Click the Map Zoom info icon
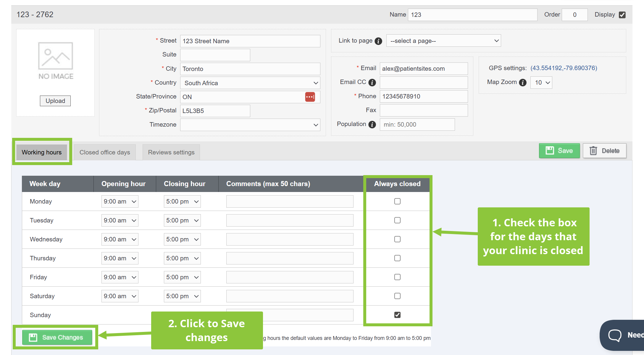Viewport: 644px width, 355px height. point(523,83)
